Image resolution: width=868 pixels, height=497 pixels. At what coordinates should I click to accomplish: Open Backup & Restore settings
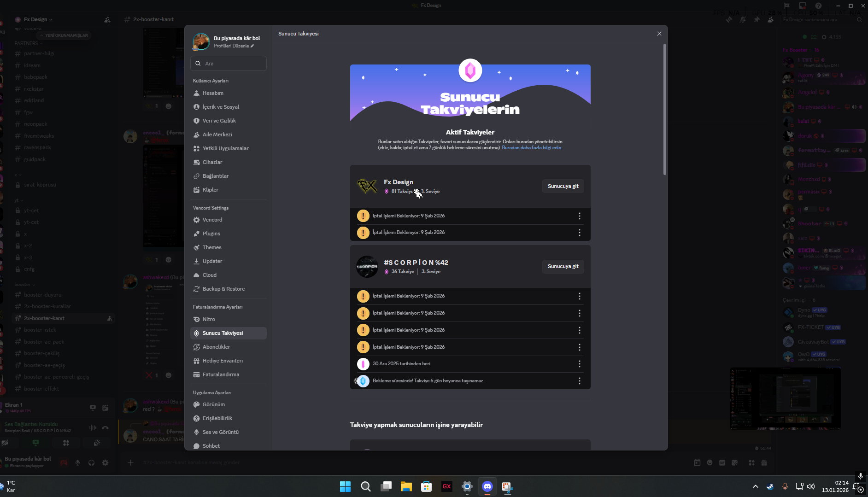(x=229, y=289)
